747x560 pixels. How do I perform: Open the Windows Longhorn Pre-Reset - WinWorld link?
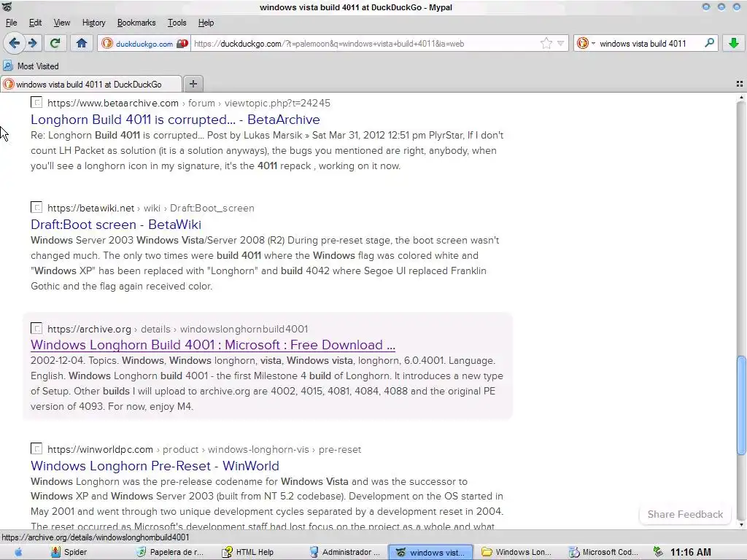155,466
